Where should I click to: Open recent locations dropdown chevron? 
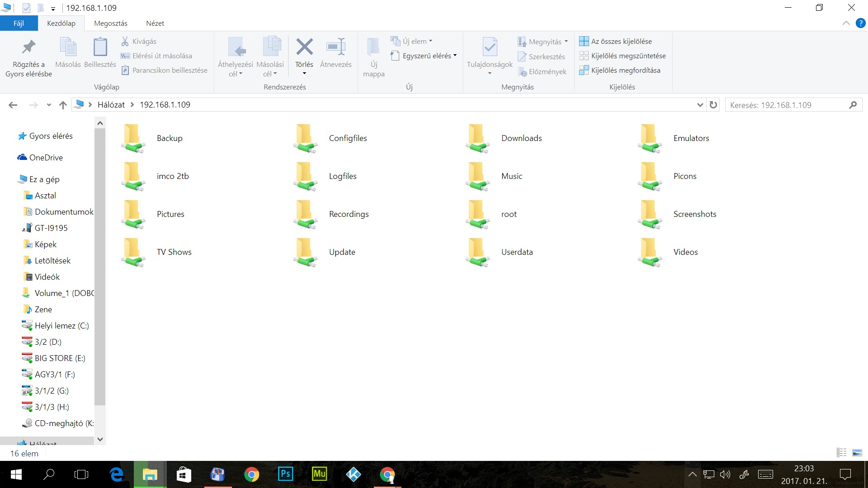49,105
